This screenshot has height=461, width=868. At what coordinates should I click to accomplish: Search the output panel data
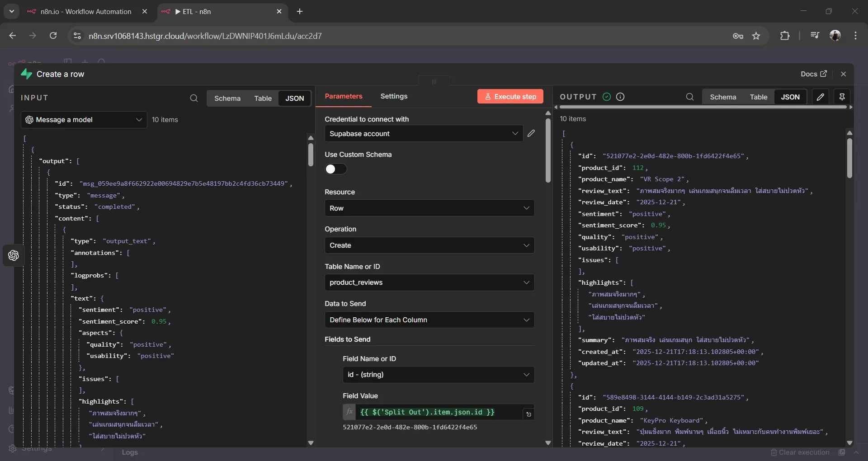pos(689,97)
